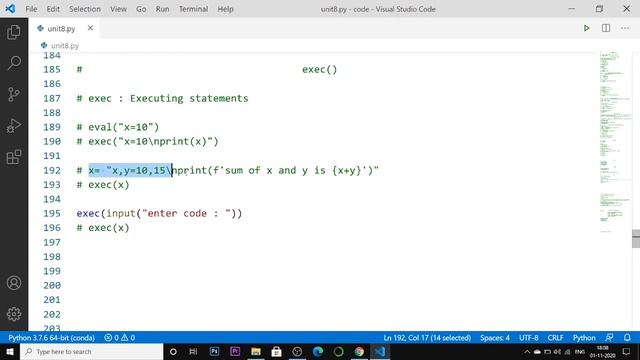Open File Explorer from the taskbar
This screenshot has width=640, height=360.
(x=256, y=351)
